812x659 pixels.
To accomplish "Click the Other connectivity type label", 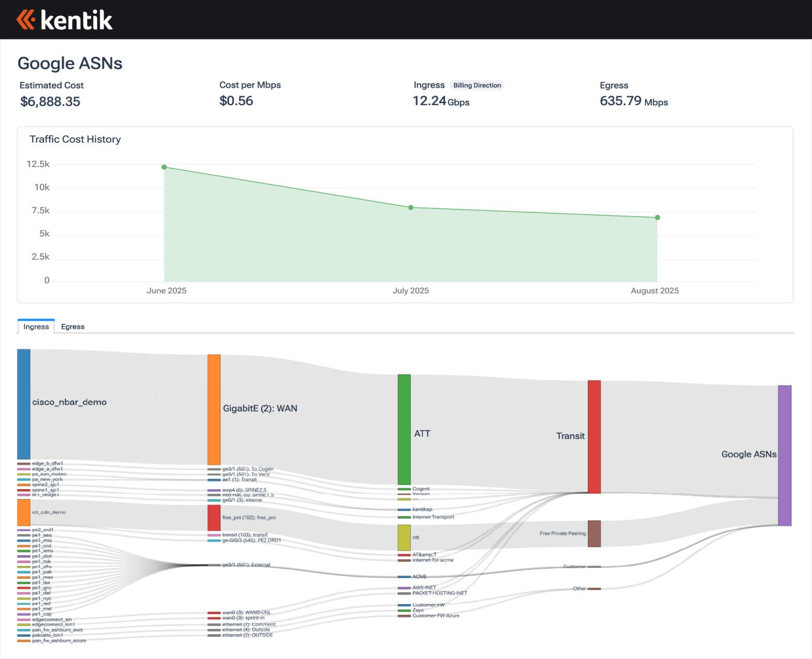I will point(579,589).
